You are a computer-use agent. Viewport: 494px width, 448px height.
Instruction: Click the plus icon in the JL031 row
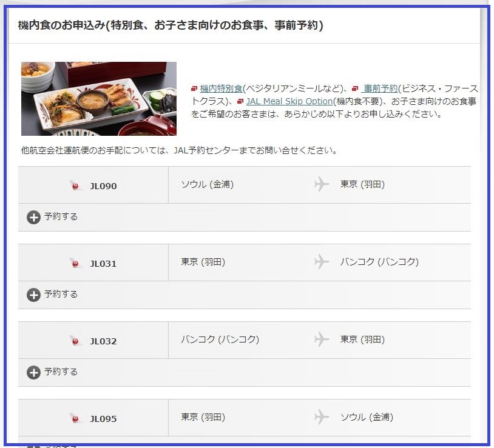pyautogui.click(x=33, y=295)
